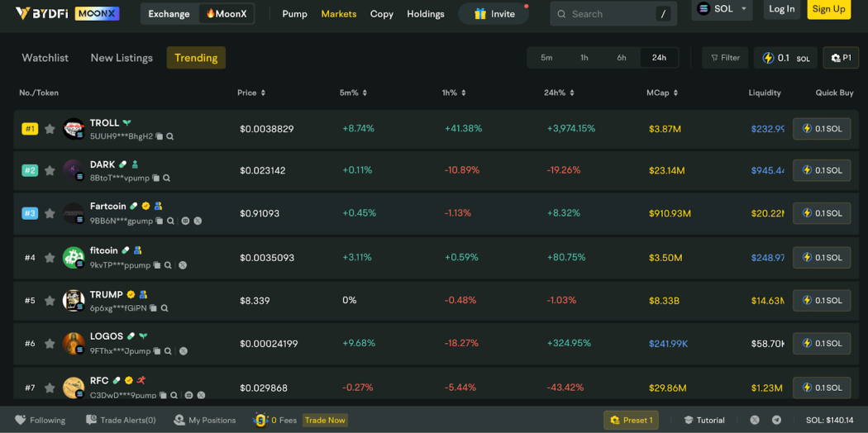This screenshot has width=868, height=433.
Task: Open fitcoin's X social link icon
Action: (183, 265)
